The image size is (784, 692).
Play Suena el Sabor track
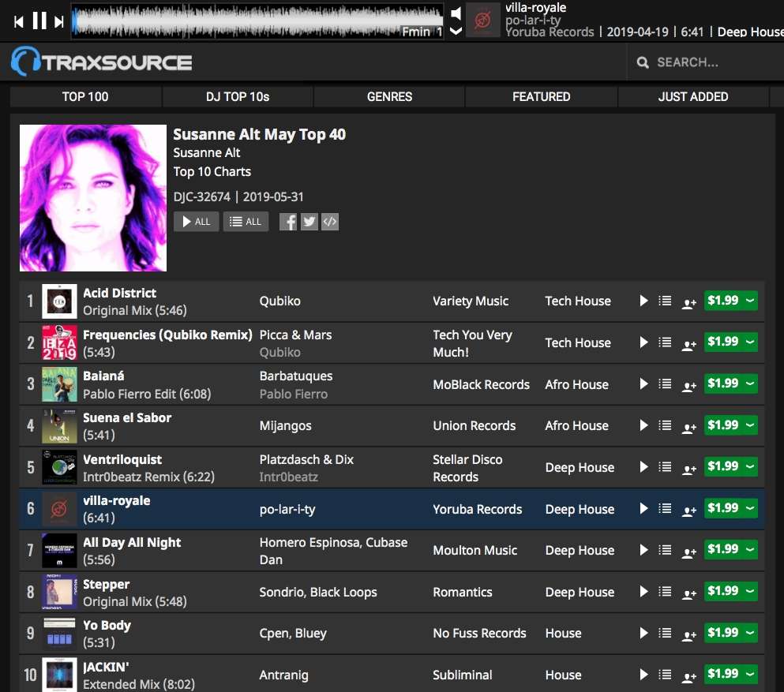pyautogui.click(x=643, y=425)
